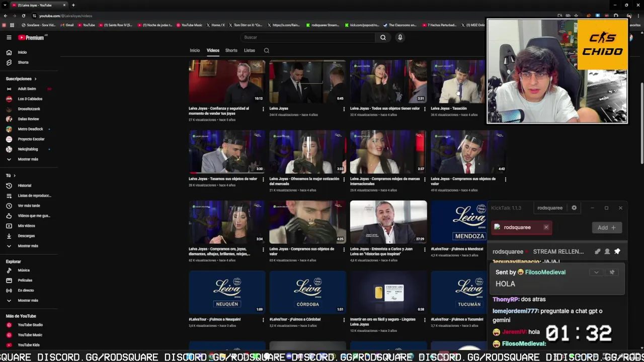Image resolution: width=644 pixels, height=362 pixels.
Task: Open a new browser tab
Action: pos(73,5)
